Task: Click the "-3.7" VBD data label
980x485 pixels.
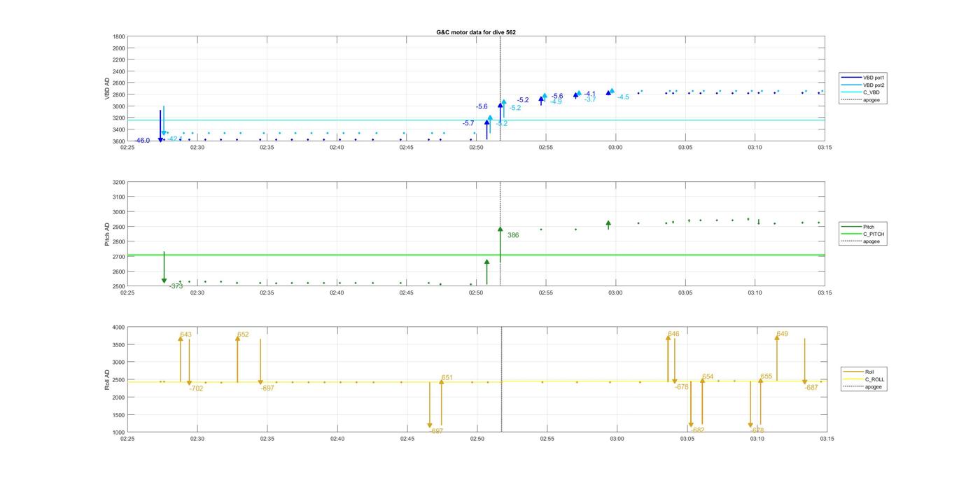Action: point(590,99)
